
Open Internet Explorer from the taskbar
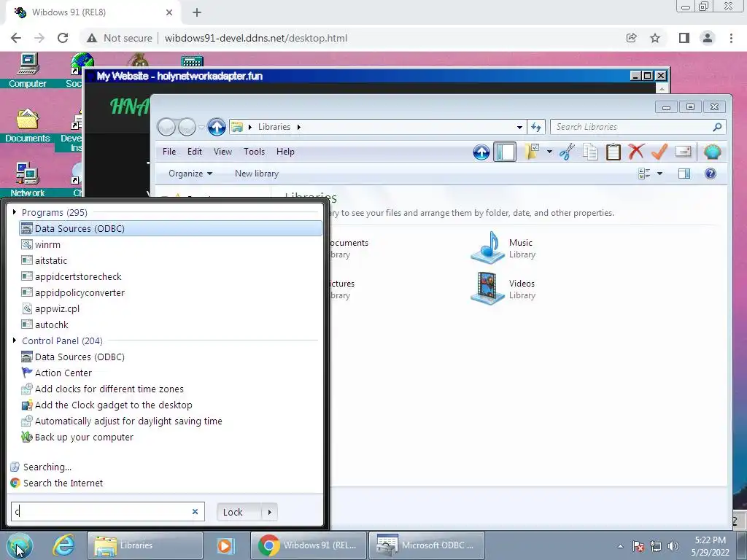click(x=63, y=545)
